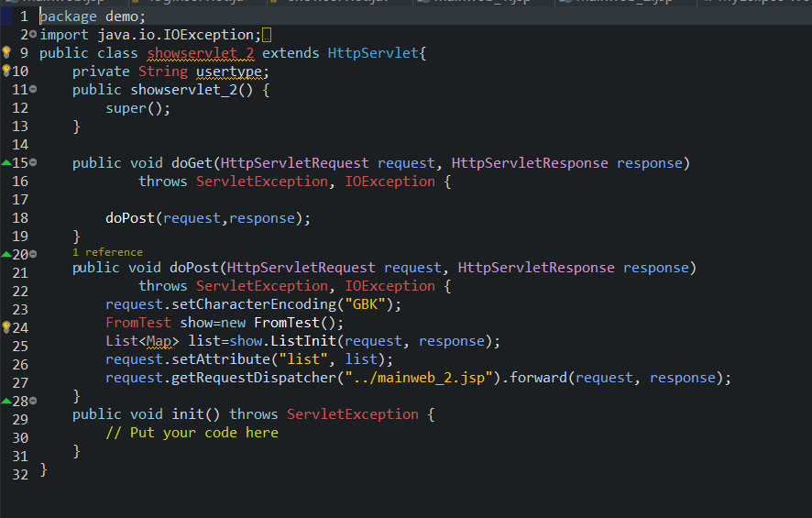Click the quick-fix lightbulb on line 9
The height and width of the screenshot is (518, 812).
tap(6, 51)
